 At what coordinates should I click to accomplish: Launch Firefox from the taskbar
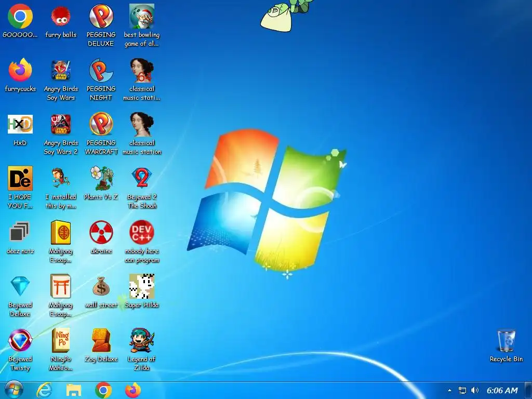pos(133,390)
